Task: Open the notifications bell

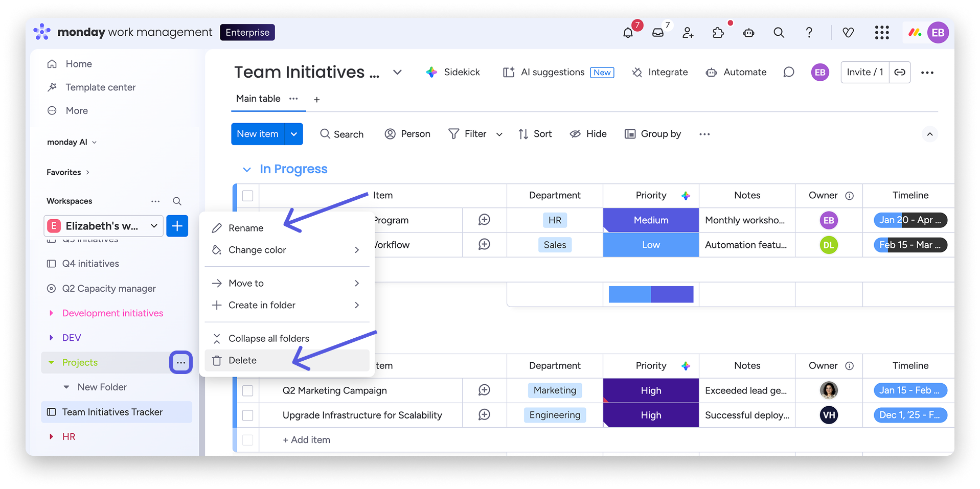Action: click(x=628, y=33)
